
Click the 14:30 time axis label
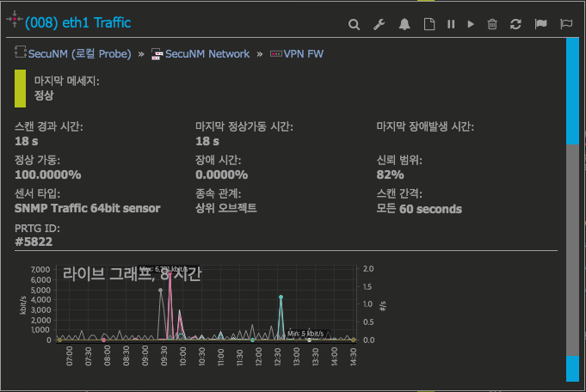click(353, 357)
